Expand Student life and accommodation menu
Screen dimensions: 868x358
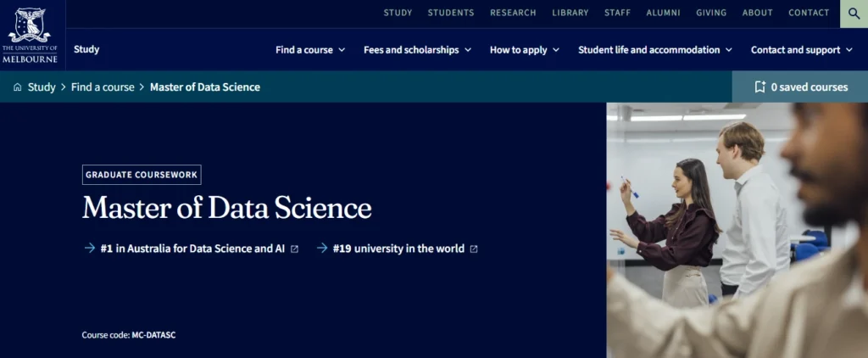[x=654, y=50]
